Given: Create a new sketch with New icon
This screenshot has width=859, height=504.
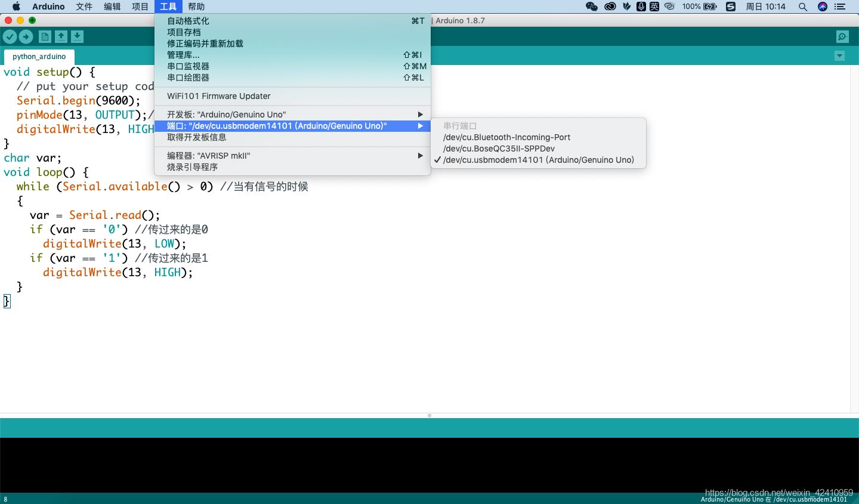Looking at the screenshot, I should click(45, 36).
